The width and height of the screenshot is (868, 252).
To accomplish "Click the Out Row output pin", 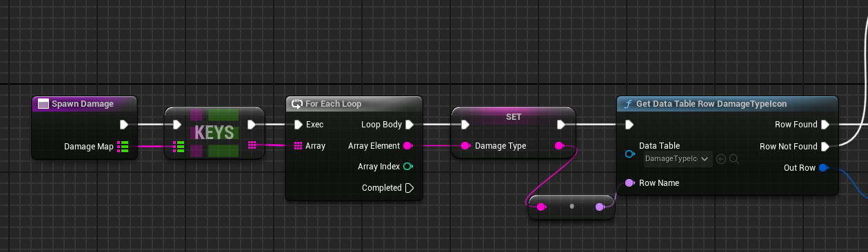I will click(823, 168).
